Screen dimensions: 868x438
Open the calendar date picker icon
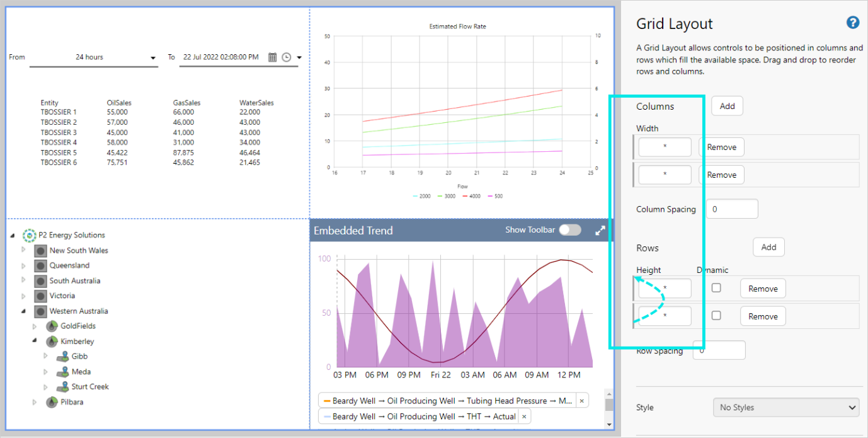pos(273,57)
